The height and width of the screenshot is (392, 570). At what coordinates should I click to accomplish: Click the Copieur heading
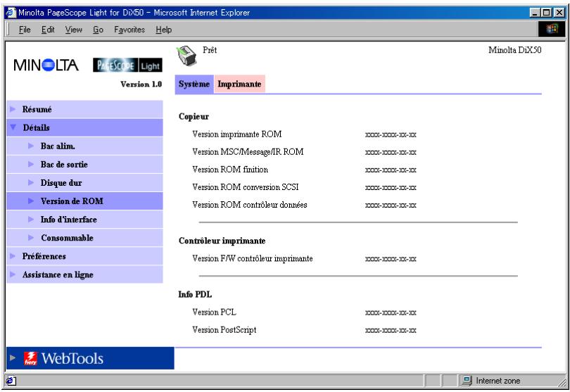tap(194, 117)
